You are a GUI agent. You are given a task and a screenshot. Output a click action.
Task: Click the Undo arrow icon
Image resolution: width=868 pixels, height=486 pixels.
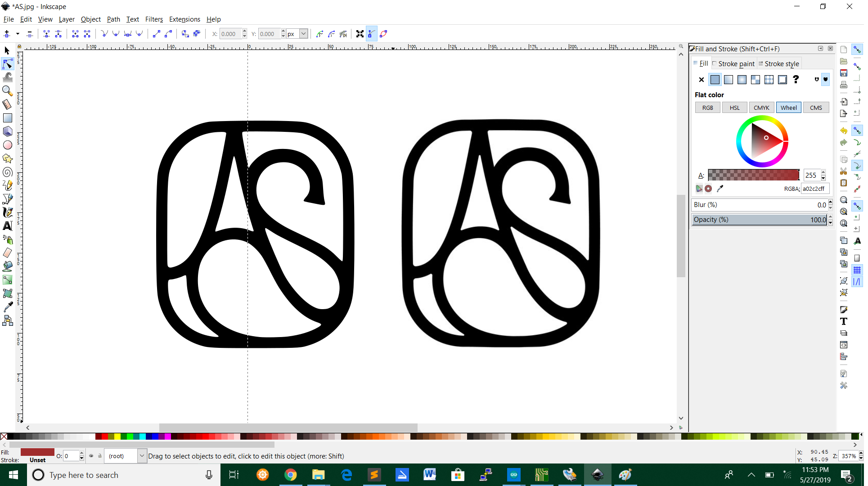coord(843,131)
